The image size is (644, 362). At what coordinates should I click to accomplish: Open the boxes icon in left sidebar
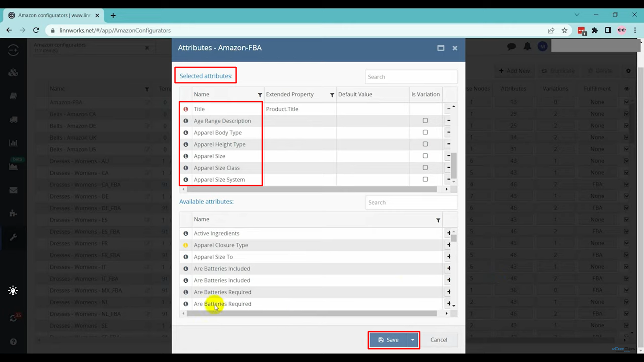coord(13,72)
